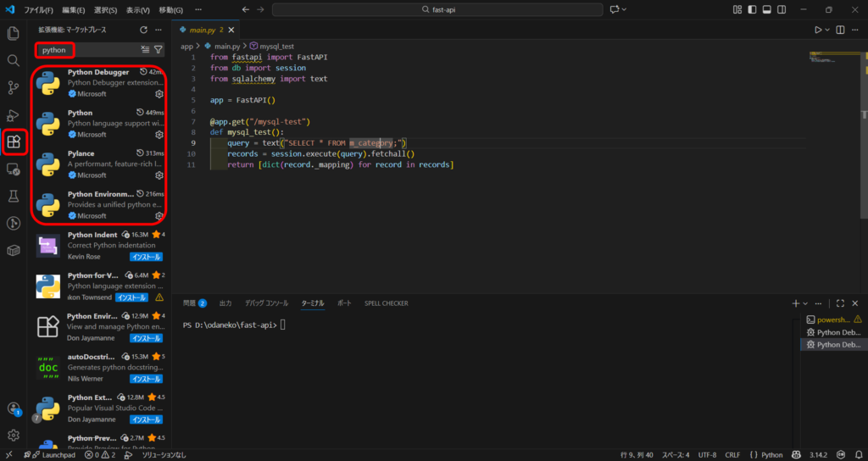Toggle the secondary side bar
Image resolution: width=868 pixels, height=461 pixels.
tap(781, 9)
